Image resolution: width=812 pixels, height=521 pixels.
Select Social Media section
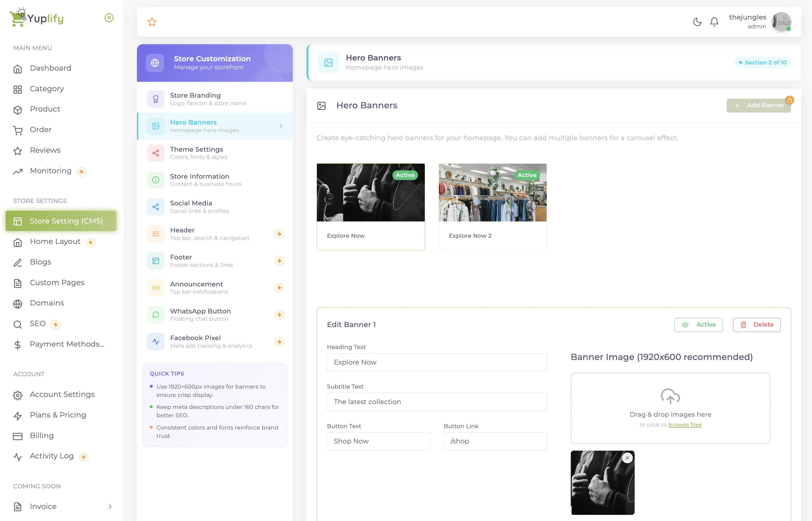coord(215,207)
